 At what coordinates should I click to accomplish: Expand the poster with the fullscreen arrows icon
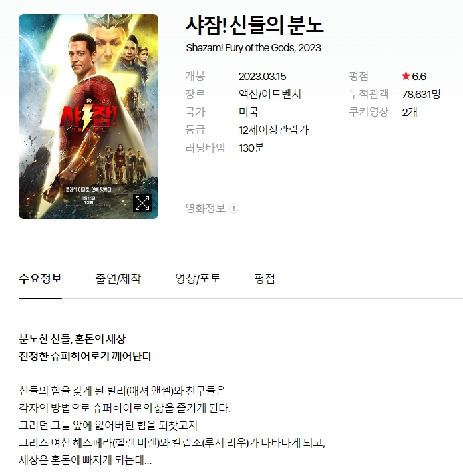[x=142, y=203]
